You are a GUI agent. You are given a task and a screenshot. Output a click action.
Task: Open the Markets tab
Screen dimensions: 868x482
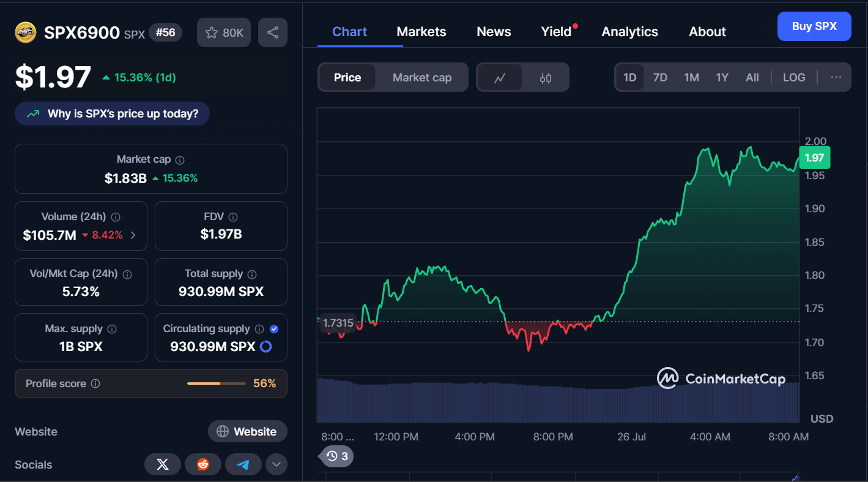[x=421, y=32]
